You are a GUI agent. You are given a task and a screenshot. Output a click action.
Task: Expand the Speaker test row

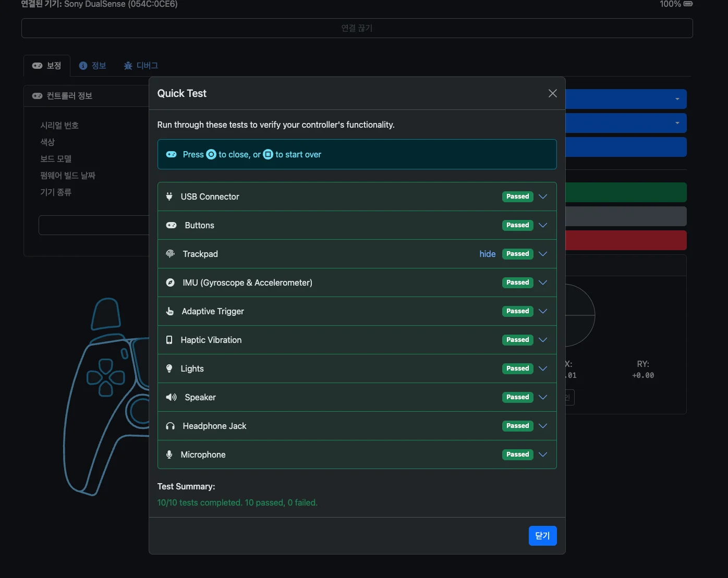[x=543, y=397]
